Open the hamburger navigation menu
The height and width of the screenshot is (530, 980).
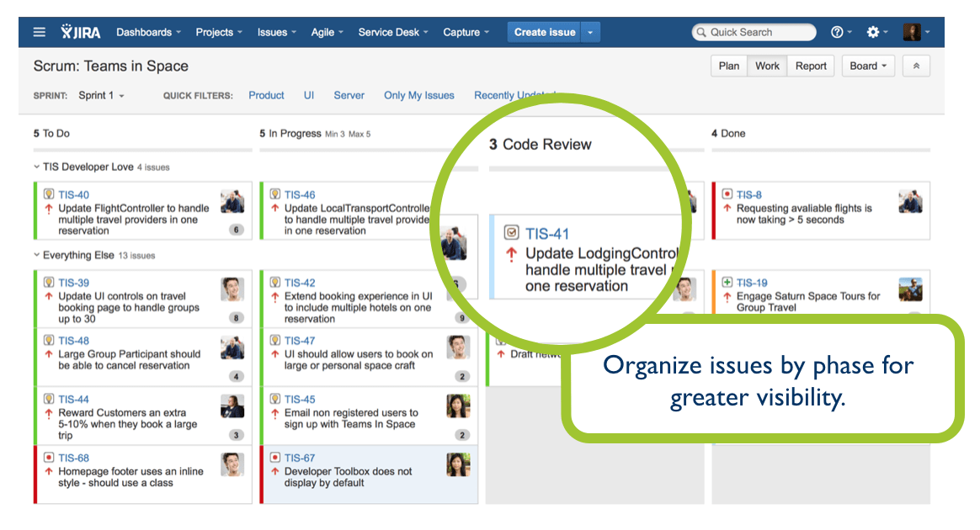[x=39, y=31]
